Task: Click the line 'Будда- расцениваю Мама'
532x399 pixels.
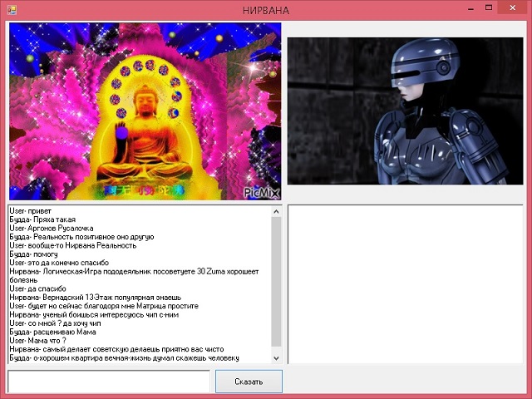Action: (x=52, y=332)
